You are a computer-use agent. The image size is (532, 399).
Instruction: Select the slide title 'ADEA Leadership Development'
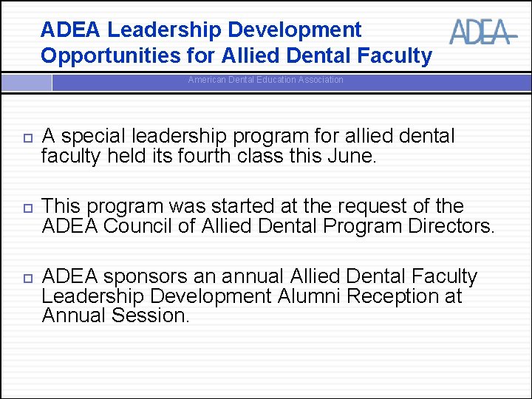201,30
